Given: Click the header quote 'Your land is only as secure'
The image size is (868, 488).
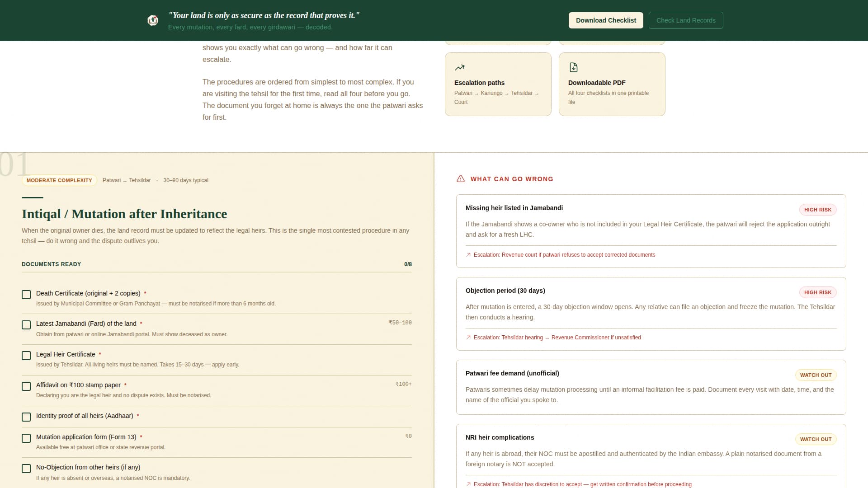Looking at the screenshot, I should pos(264,15).
